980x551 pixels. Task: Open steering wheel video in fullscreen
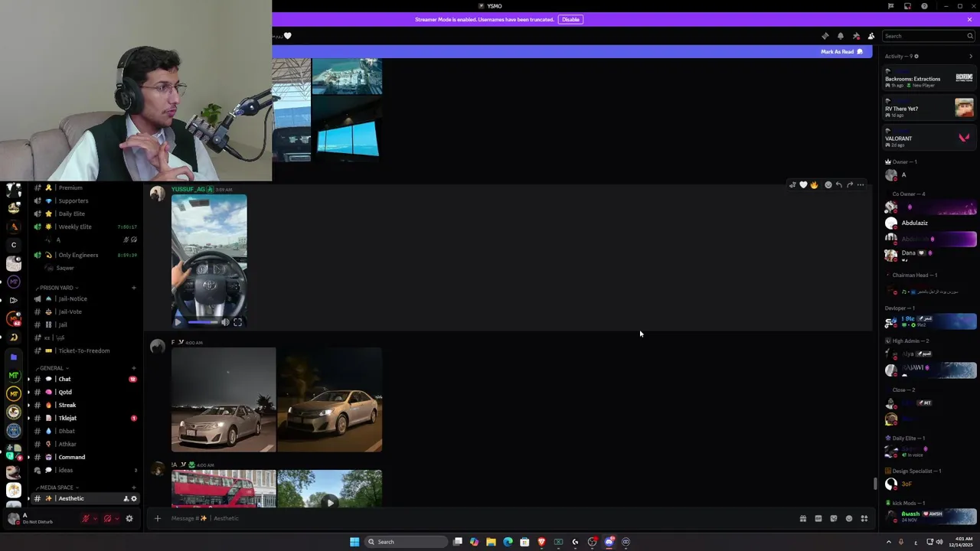(x=237, y=322)
